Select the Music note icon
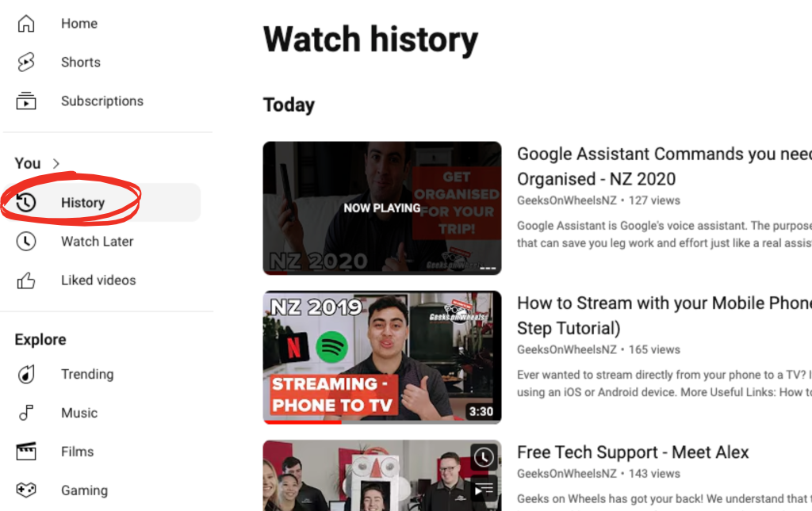812x511 pixels. 26,413
